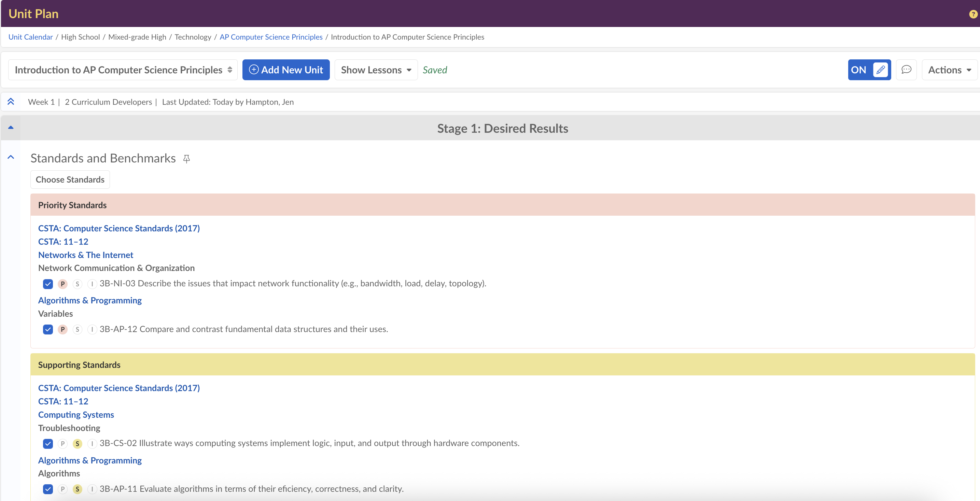The width and height of the screenshot is (980, 501).
Task: Open AP Computer Science Principles breadcrumb link
Action: coord(271,37)
